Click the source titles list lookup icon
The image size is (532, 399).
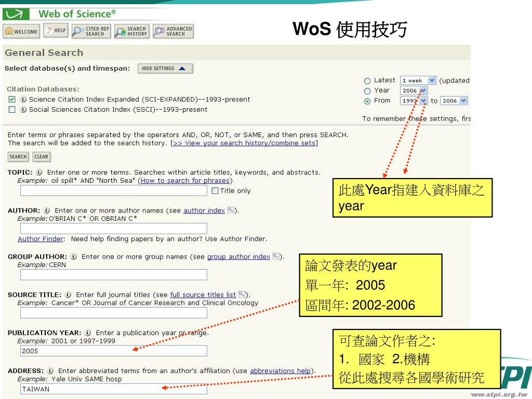coord(242,294)
